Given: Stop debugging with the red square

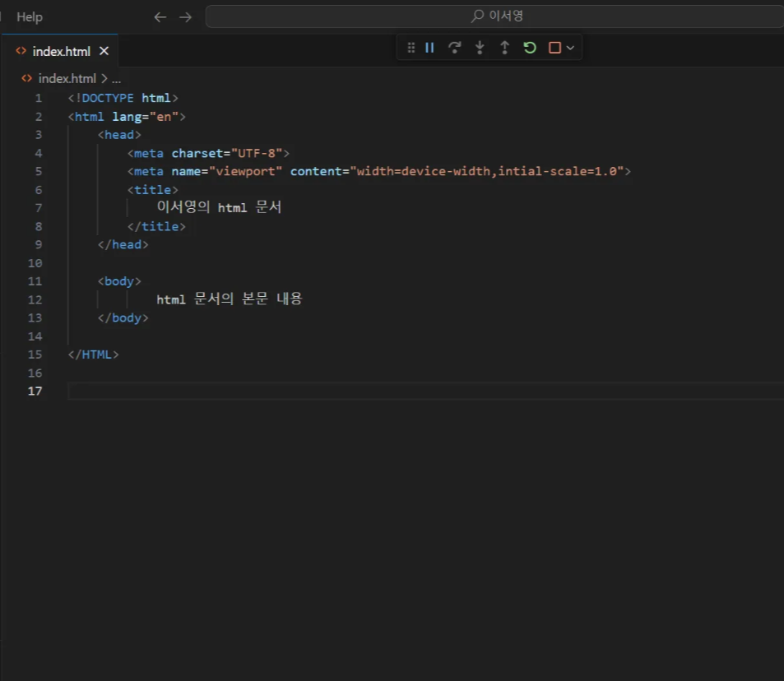Looking at the screenshot, I should tap(554, 48).
